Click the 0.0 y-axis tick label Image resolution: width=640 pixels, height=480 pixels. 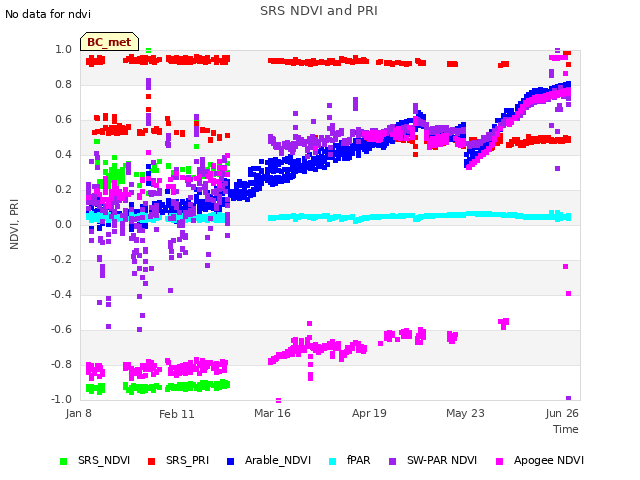[63, 224]
